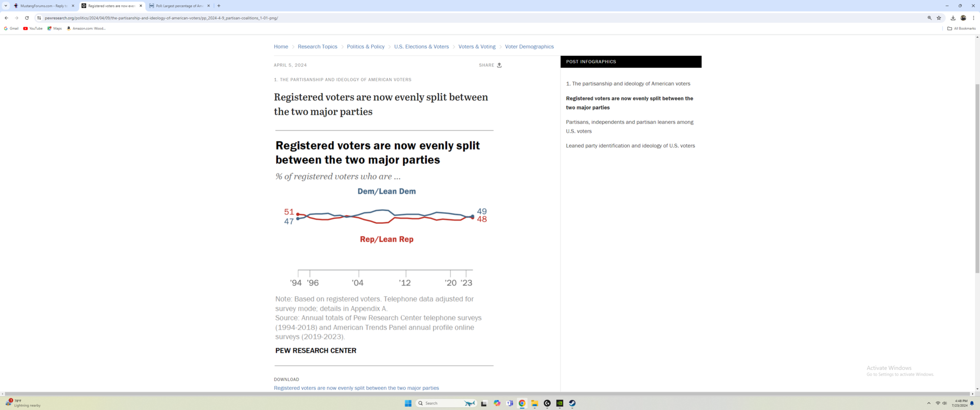Switch to the Poll: Largest percentage tab
Image resolution: width=980 pixels, height=410 pixels.
click(179, 6)
